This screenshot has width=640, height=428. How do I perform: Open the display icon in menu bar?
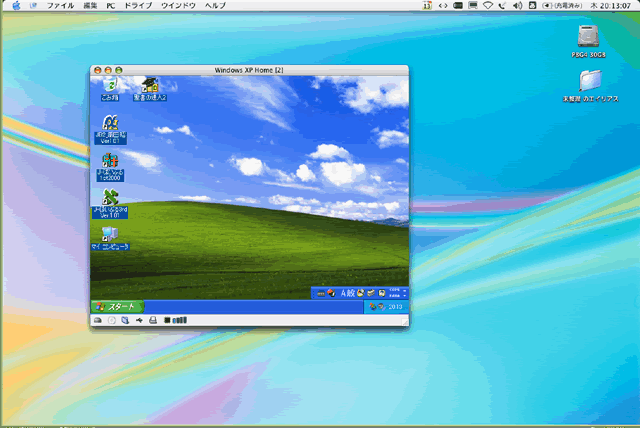pyautogui.click(x=473, y=6)
